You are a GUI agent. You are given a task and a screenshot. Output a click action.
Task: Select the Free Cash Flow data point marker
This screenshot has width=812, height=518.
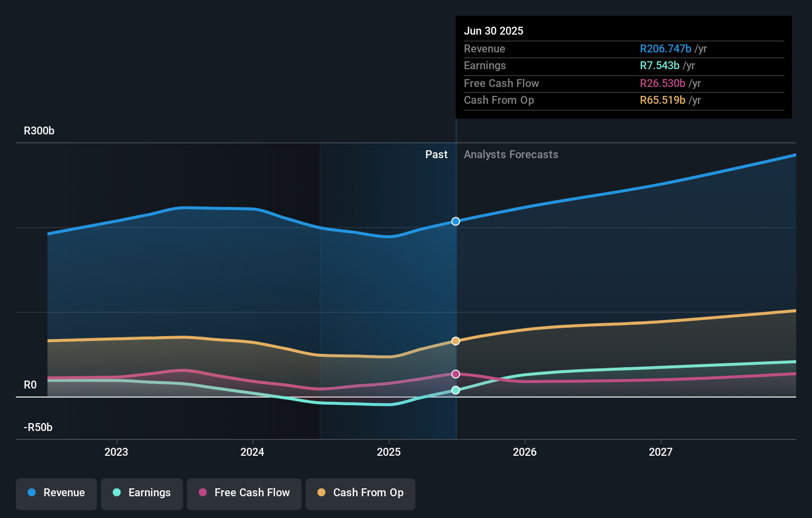point(456,374)
